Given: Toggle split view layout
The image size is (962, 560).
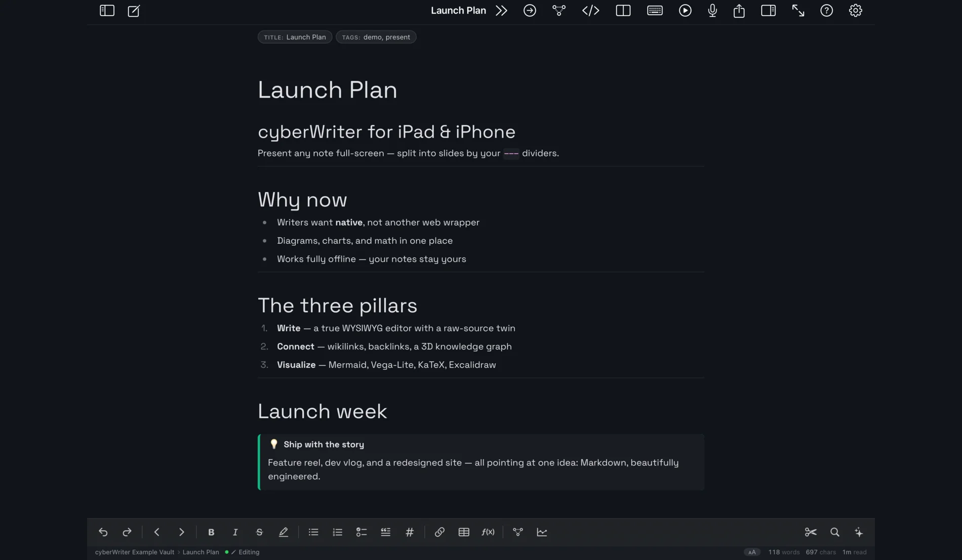Looking at the screenshot, I should pyautogui.click(x=623, y=11).
